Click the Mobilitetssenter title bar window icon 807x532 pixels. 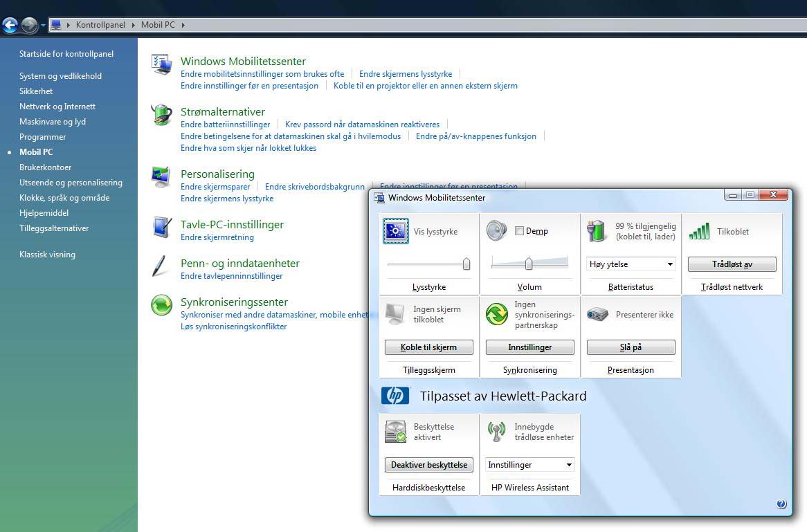(379, 198)
